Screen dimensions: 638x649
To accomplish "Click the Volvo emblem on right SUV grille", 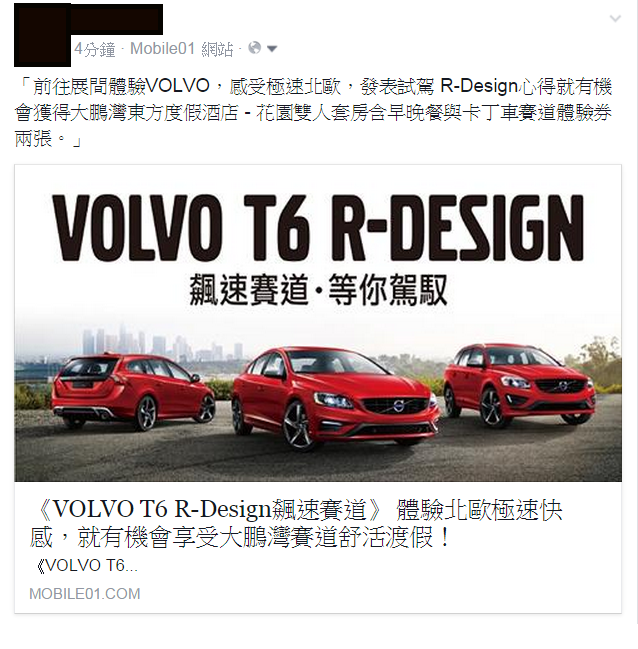I will pyautogui.click(x=563, y=386).
